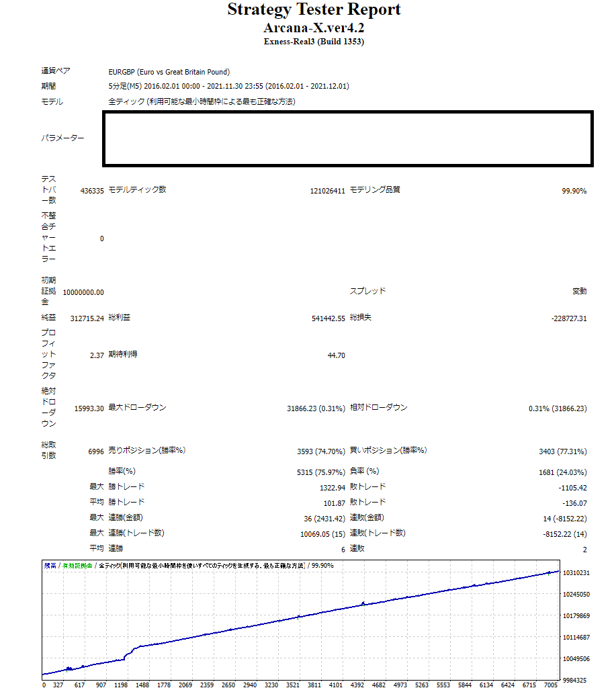
Task: Click the "負率 (%)" label
Action: (365, 471)
